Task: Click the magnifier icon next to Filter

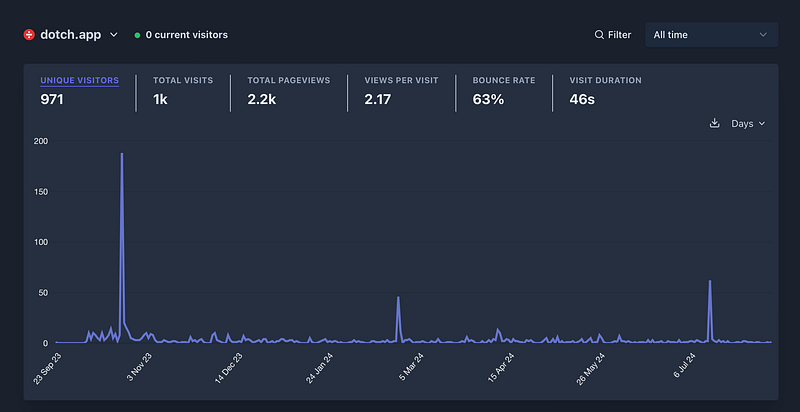Action: 599,35
